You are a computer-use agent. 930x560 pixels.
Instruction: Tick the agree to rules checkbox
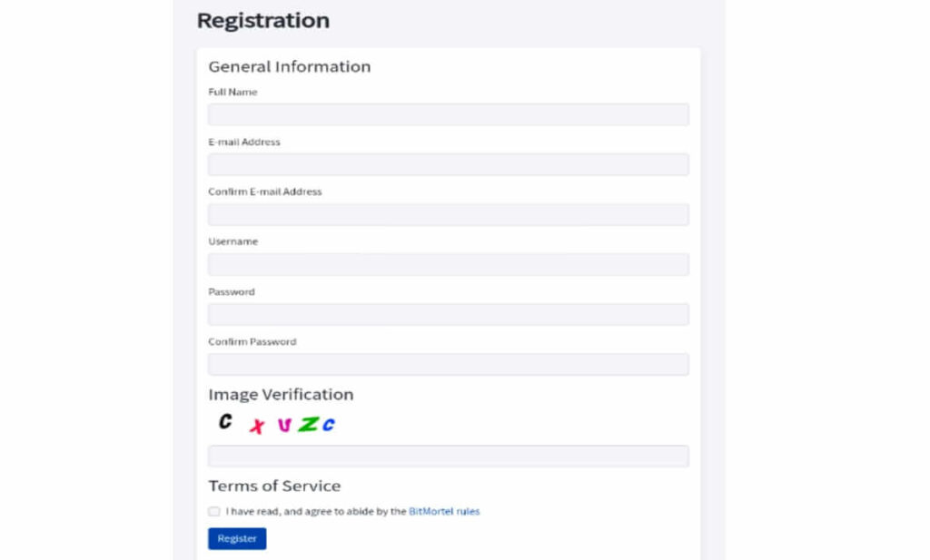pyautogui.click(x=214, y=511)
